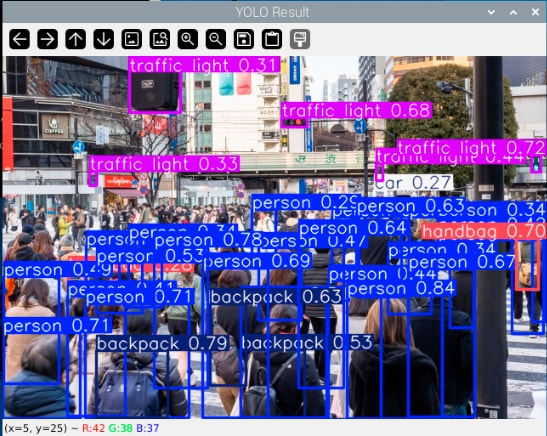547x436 pixels.
Task: Click the 'person 0.84' detection label
Action: tap(401, 288)
